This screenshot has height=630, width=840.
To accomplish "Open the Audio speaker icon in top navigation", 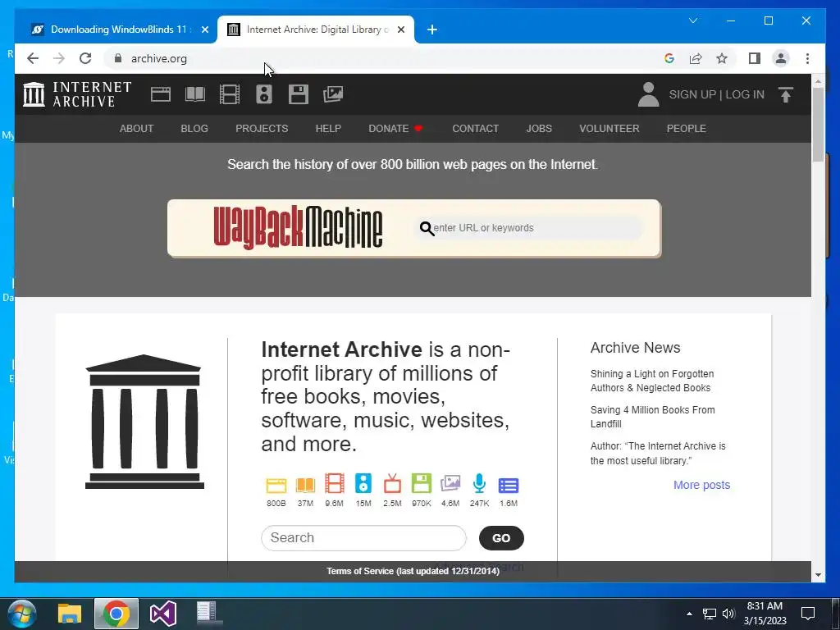I will tap(263, 94).
